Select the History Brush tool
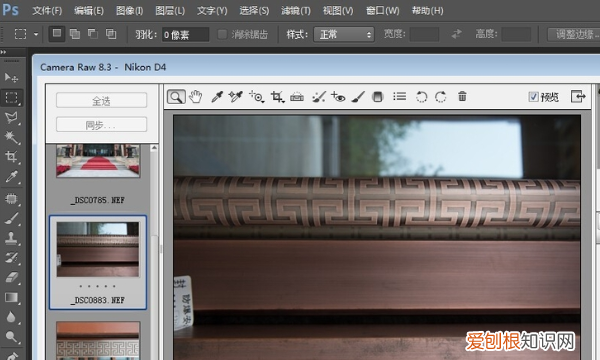The height and width of the screenshot is (360, 600). pyautogui.click(x=11, y=258)
